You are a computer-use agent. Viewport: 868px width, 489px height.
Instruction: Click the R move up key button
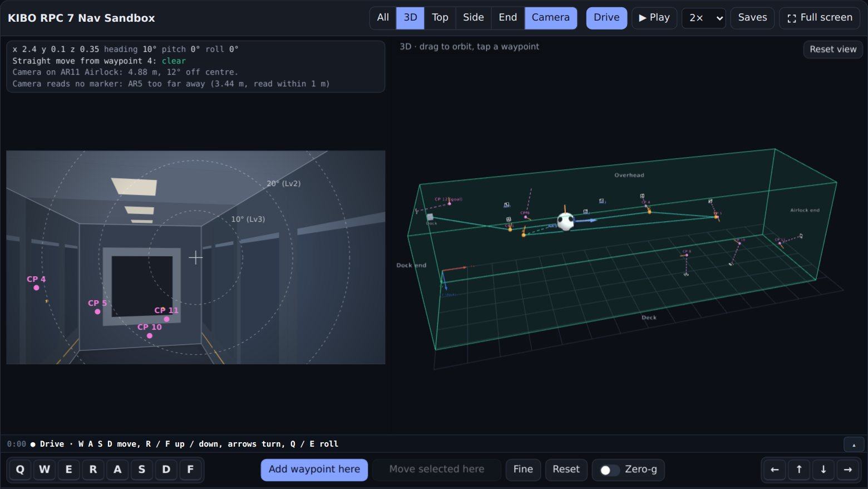click(x=93, y=470)
